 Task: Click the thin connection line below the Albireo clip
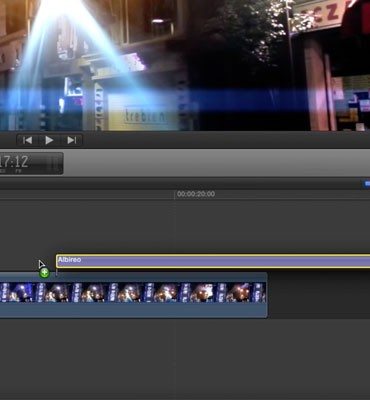pyautogui.click(x=56, y=272)
